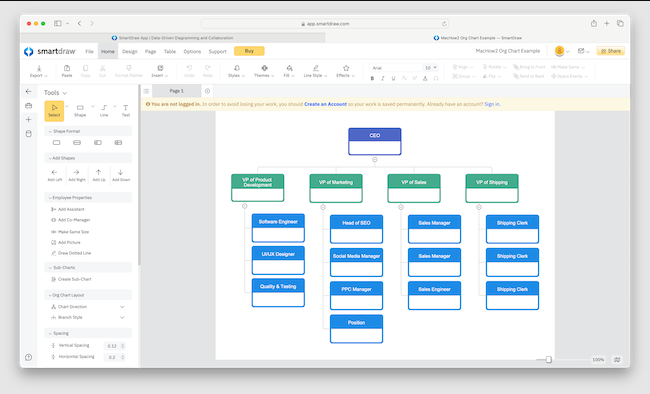Click the Redo icon
Viewport: 650px width, 394px height.
[208, 71]
